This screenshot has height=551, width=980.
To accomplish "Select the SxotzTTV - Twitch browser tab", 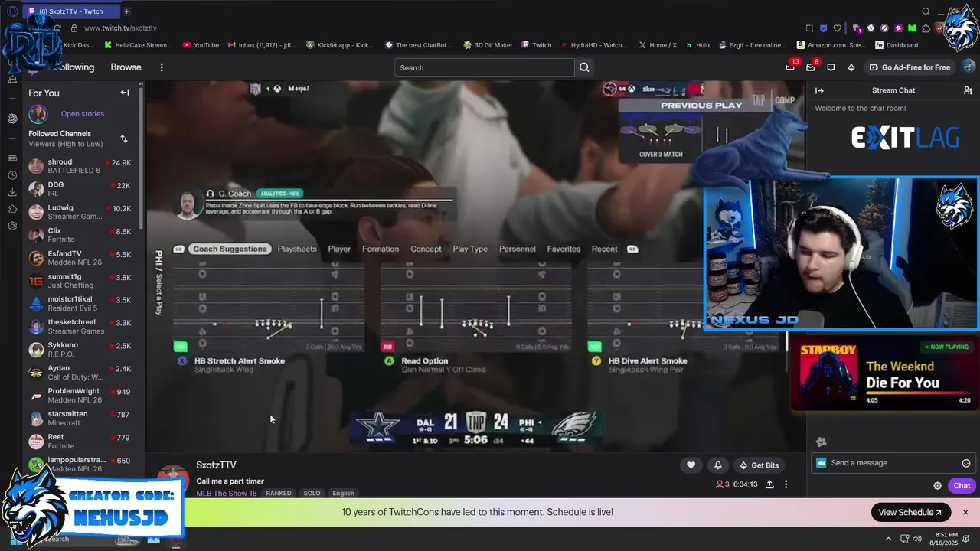I will click(x=70, y=11).
